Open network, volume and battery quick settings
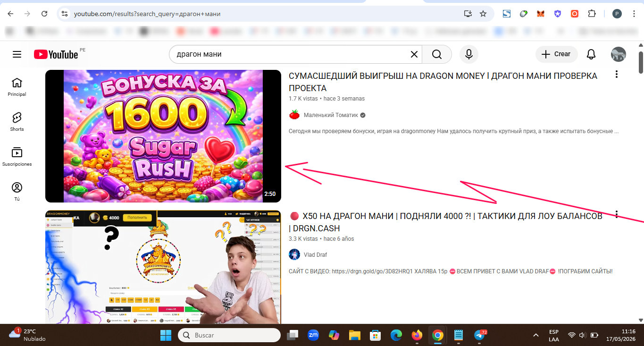Screen dimensions: 644x346 [x=583, y=335]
